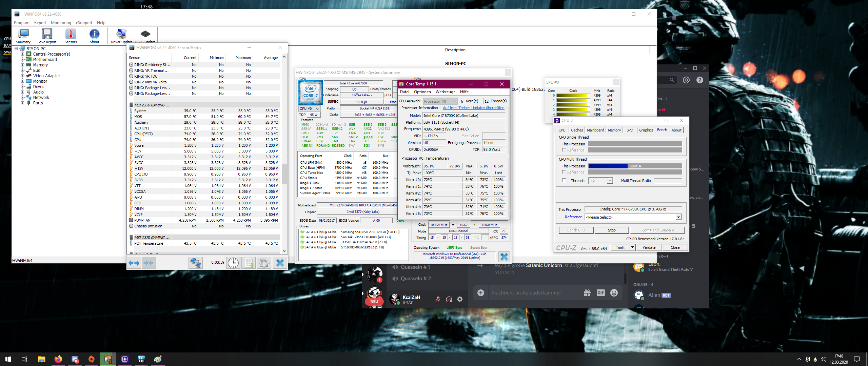Click the Discord message input field
The height and width of the screenshot is (366, 868).
(x=532, y=293)
